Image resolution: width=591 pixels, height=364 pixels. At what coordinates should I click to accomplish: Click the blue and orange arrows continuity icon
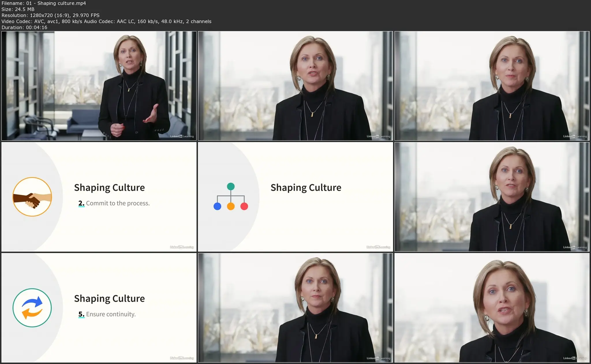pyautogui.click(x=32, y=308)
